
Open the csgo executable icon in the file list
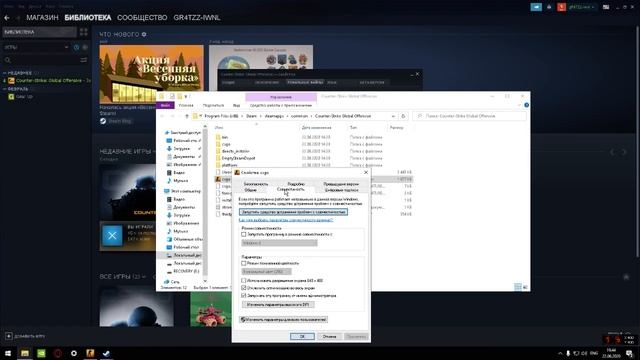coord(218,179)
